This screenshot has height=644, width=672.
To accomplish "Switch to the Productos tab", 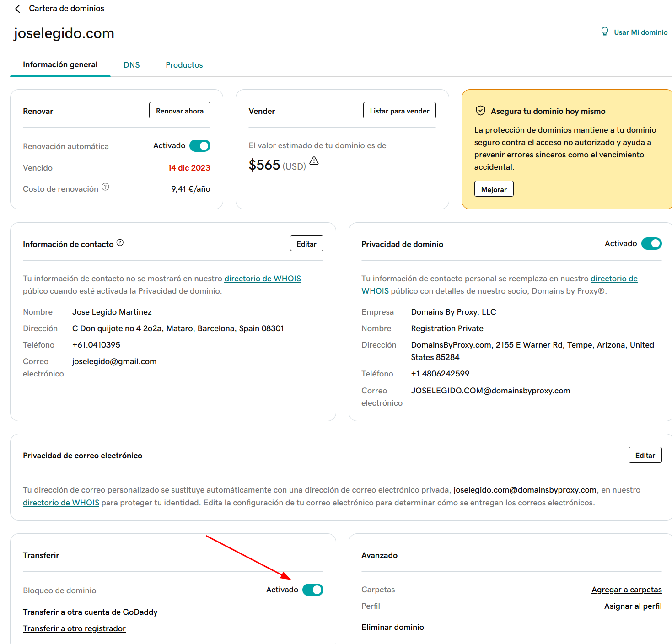I will point(184,65).
